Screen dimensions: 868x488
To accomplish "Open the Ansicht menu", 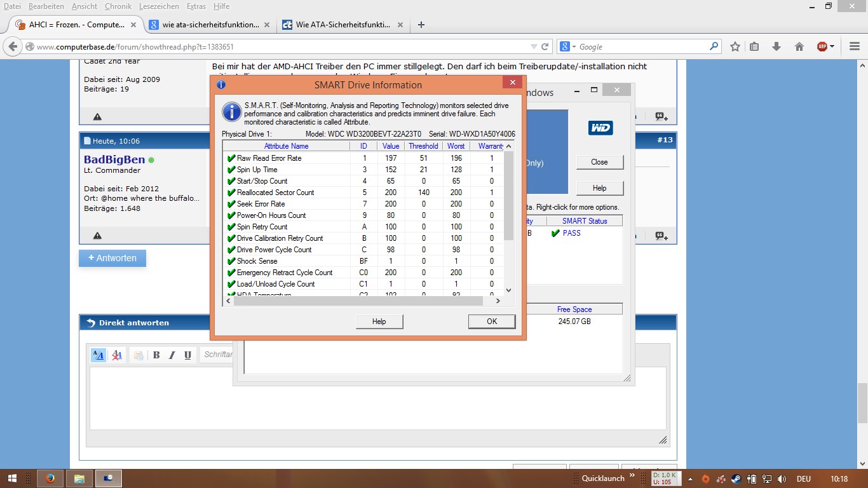I will (x=85, y=6).
